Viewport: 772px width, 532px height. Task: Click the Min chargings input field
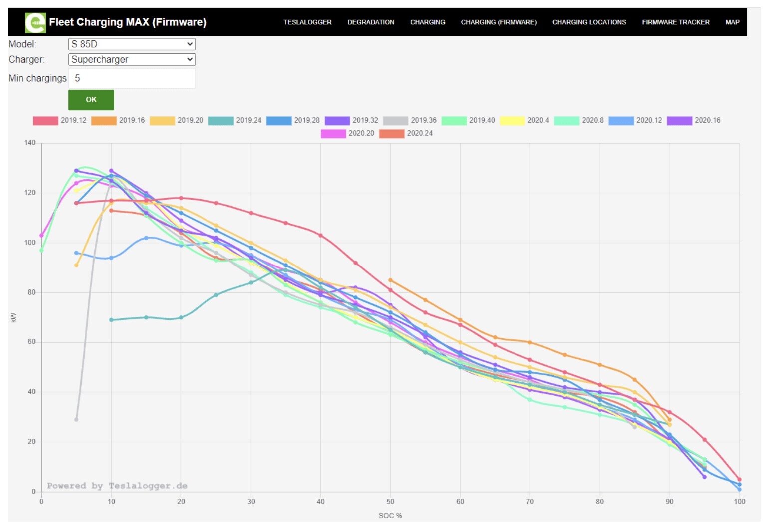pos(132,78)
